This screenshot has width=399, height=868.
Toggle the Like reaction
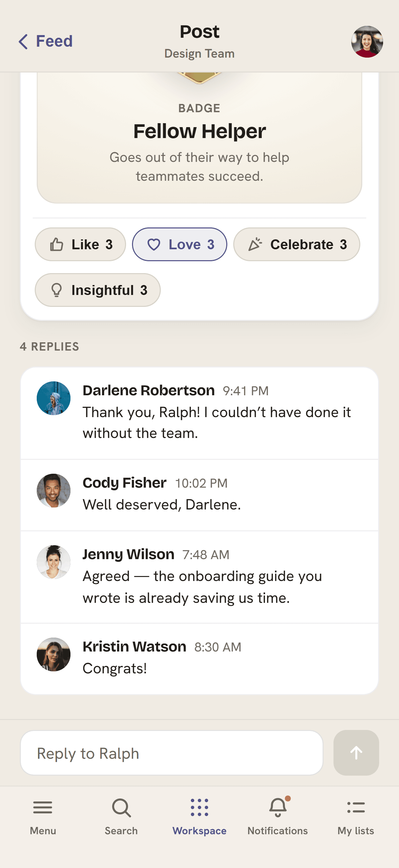[x=80, y=244]
